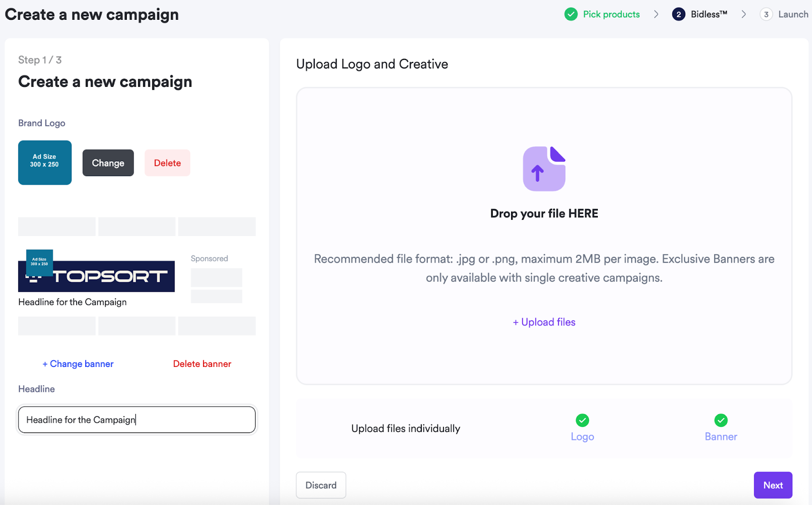Click the Drop your file HERE text
This screenshot has height=505, width=812.
click(544, 214)
